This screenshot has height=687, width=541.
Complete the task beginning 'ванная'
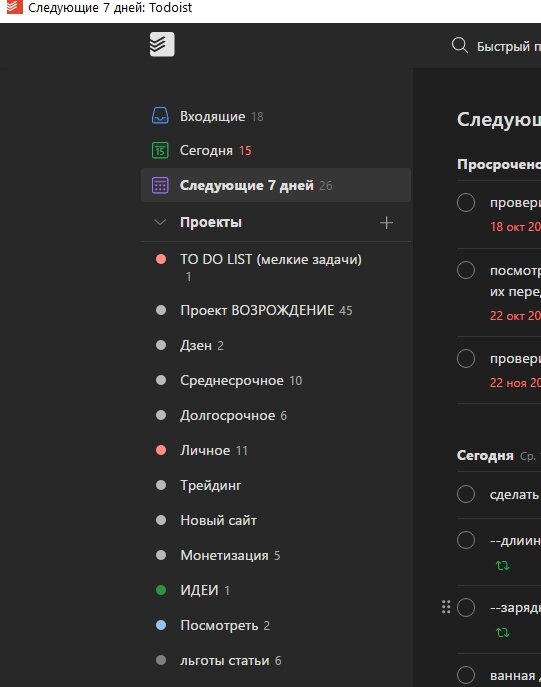(466, 675)
